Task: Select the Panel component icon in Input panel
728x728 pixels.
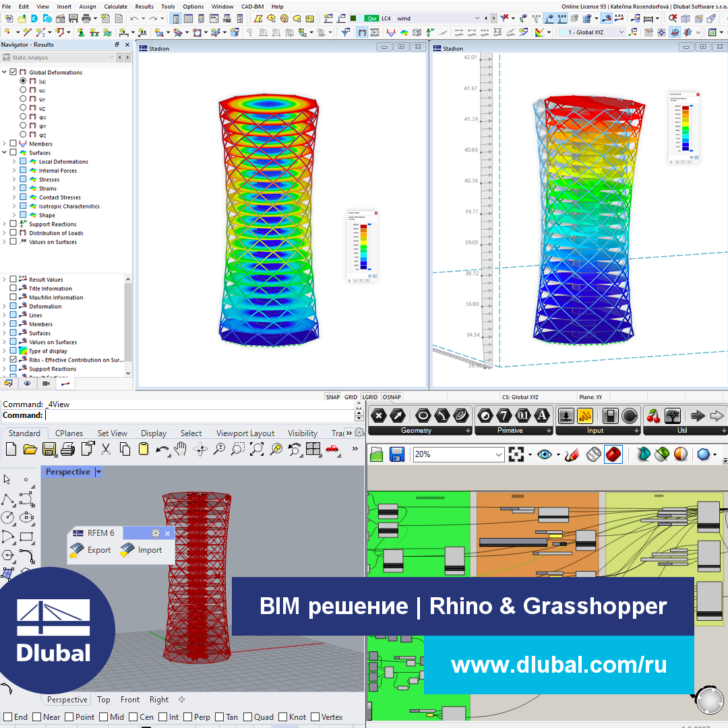Action: click(611, 416)
